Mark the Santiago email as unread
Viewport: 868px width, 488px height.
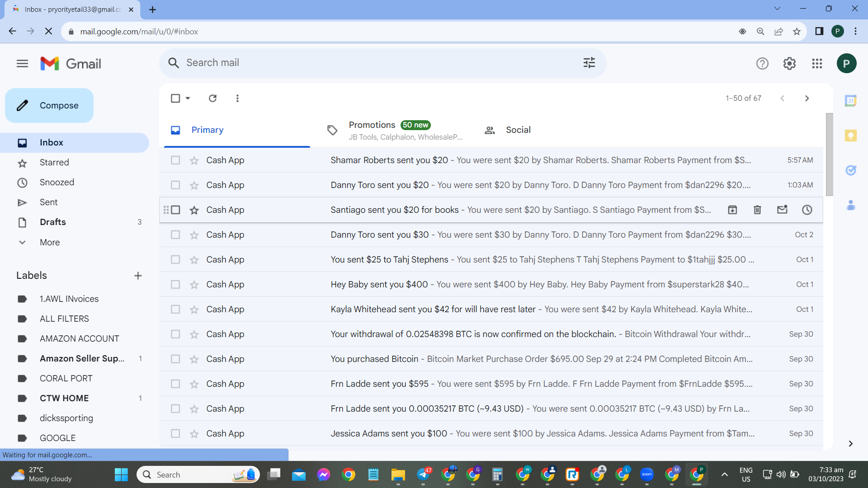click(x=782, y=210)
